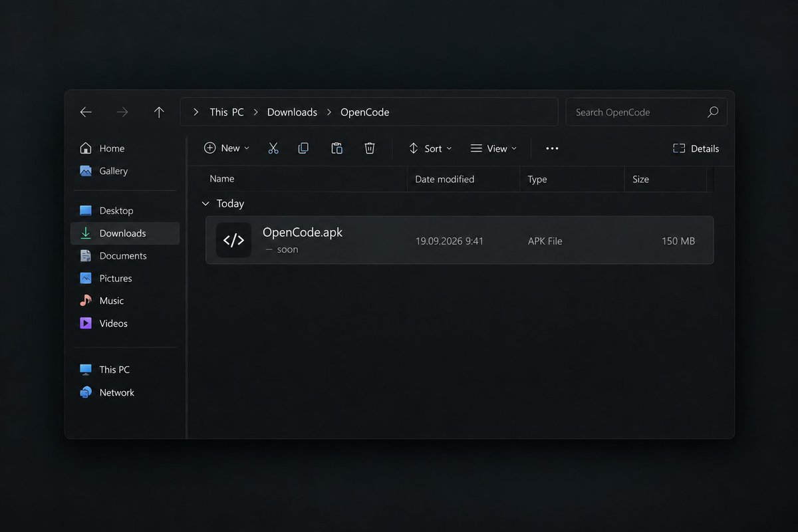Click the search magnifier icon
Screen dimensions: 798x532
713,112
